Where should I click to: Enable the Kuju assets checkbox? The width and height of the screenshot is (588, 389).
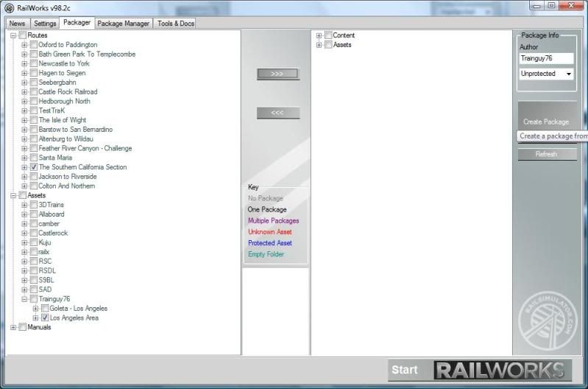[x=34, y=242]
